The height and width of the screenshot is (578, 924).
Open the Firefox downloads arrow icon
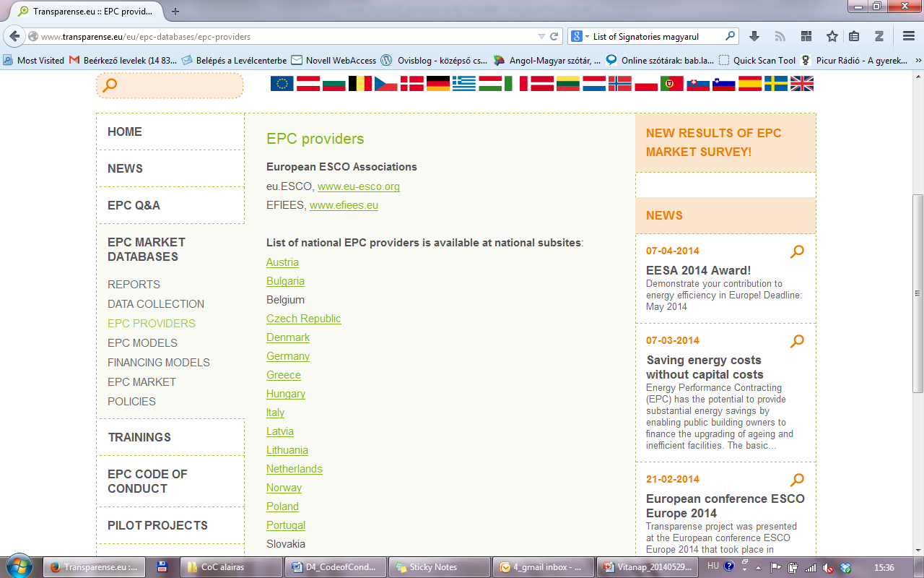pyautogui.click(x=754, y=36)
